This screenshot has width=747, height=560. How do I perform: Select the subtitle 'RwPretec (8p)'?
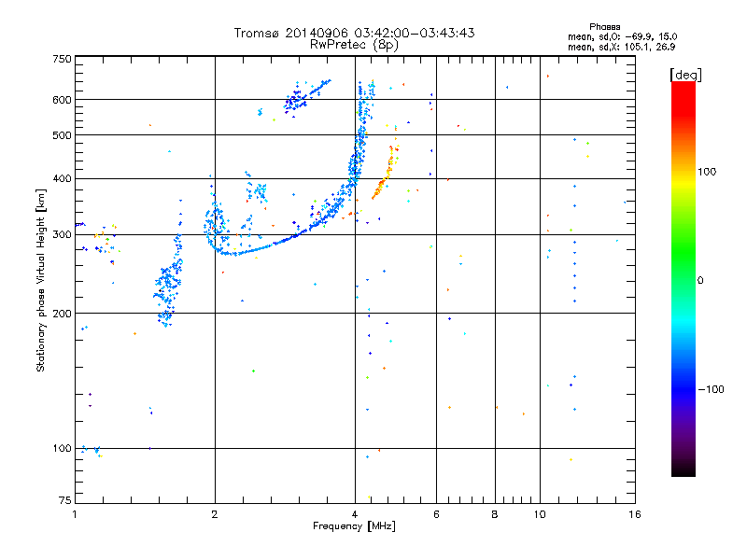tap(354, 45)
